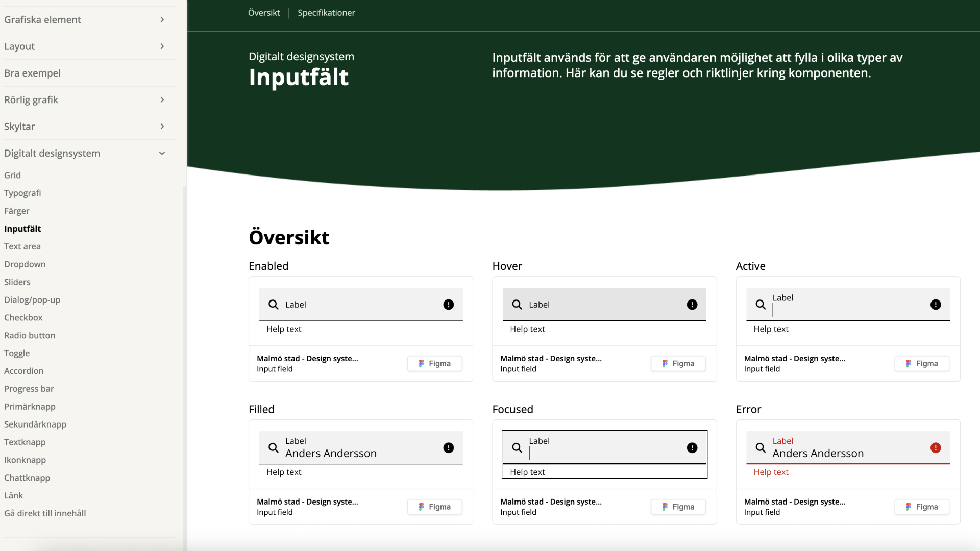Expand the Rörlig grafik section
The width and height of the screenshot is (980, 551).
click(162, 100)
